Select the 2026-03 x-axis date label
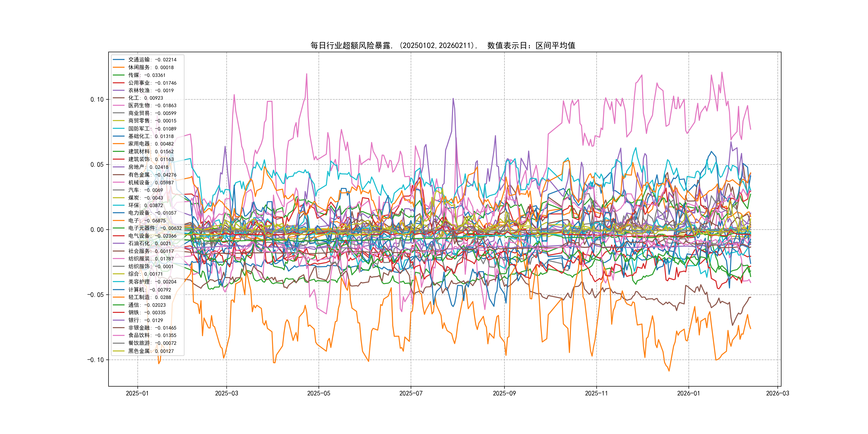 pos(777,393)
